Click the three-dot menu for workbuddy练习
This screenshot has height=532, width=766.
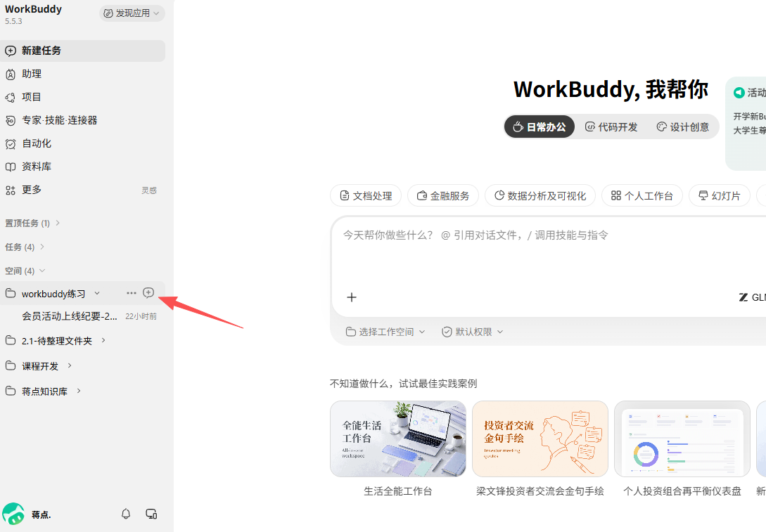pos(131,293)
